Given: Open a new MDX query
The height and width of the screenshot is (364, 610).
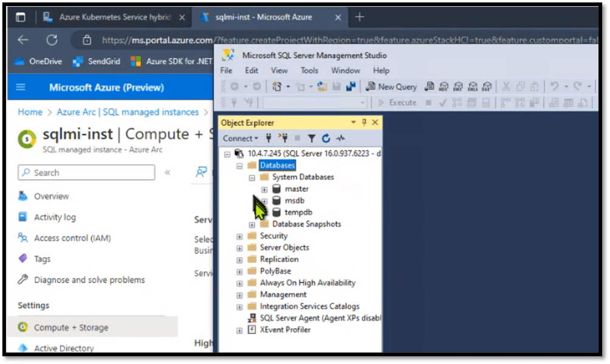Looking at the screenshot, I should coord(444,86).
